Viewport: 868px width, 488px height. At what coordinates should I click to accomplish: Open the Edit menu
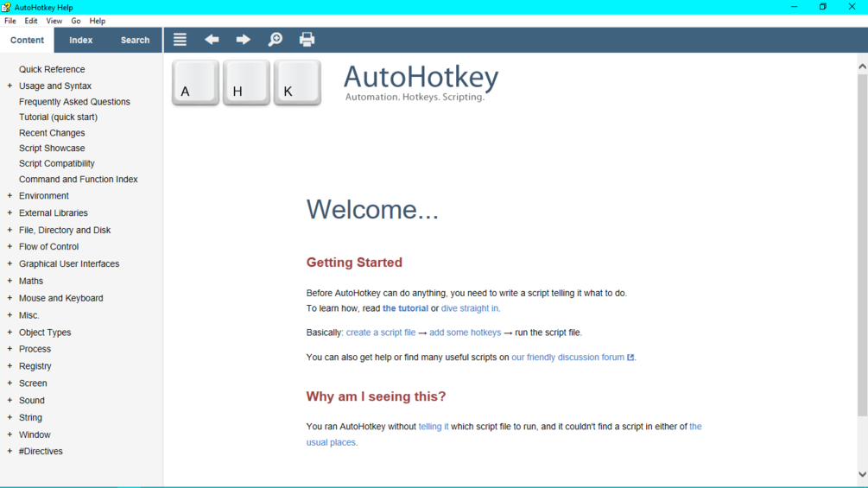coord(31,21)
